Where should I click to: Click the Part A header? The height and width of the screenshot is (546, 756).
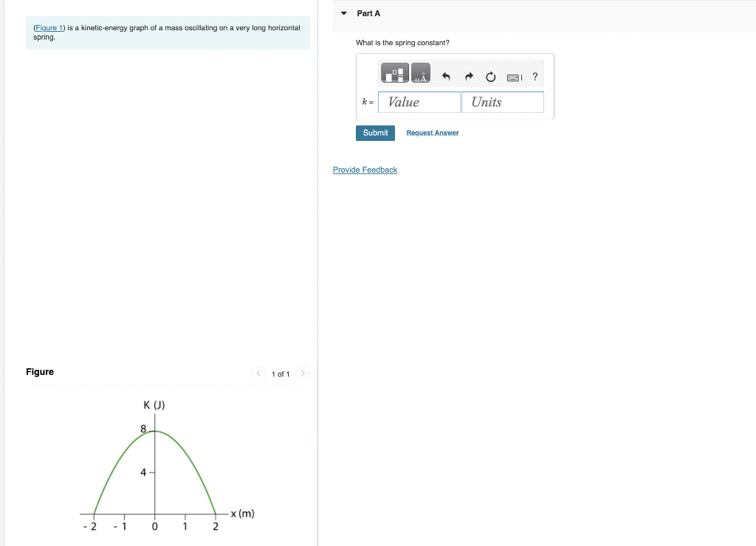[x=368, y=13]
